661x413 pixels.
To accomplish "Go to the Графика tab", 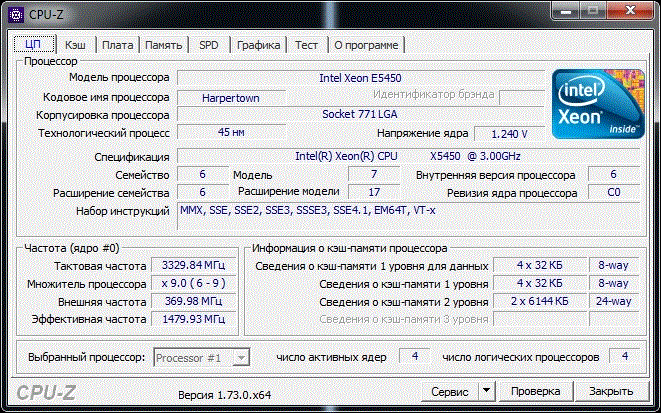I will 258,45.
